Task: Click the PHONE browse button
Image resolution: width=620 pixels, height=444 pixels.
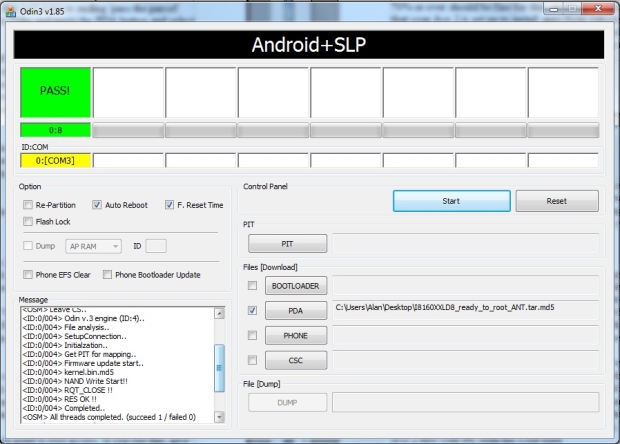Action: 296,335
